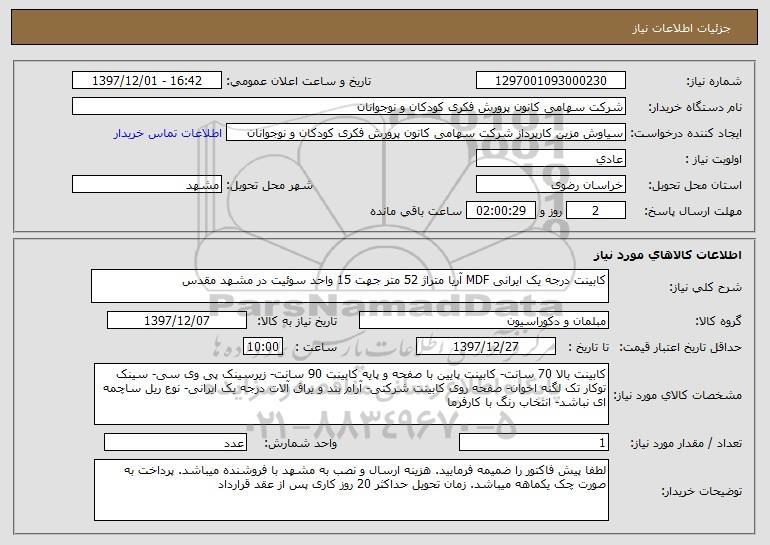Click the label گروه کالا

tap(718, 321)
